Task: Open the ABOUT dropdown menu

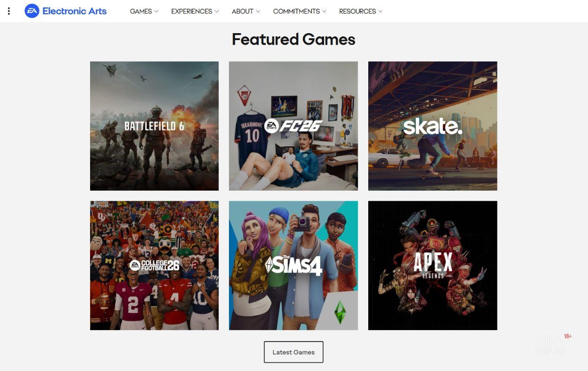Action: (x=246, y=11)
